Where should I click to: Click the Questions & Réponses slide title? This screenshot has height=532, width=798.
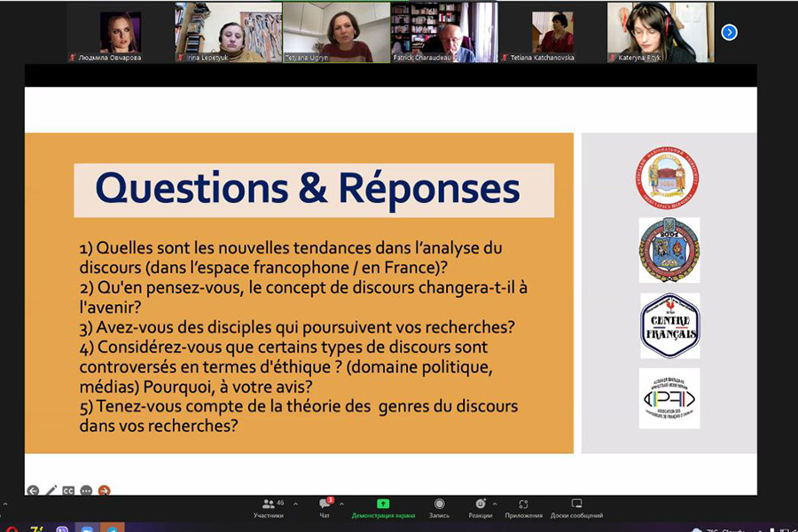tap(308, 189)
